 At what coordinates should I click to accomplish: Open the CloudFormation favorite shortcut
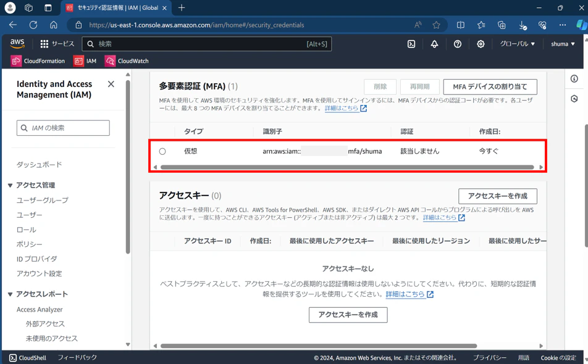(38, 61)
